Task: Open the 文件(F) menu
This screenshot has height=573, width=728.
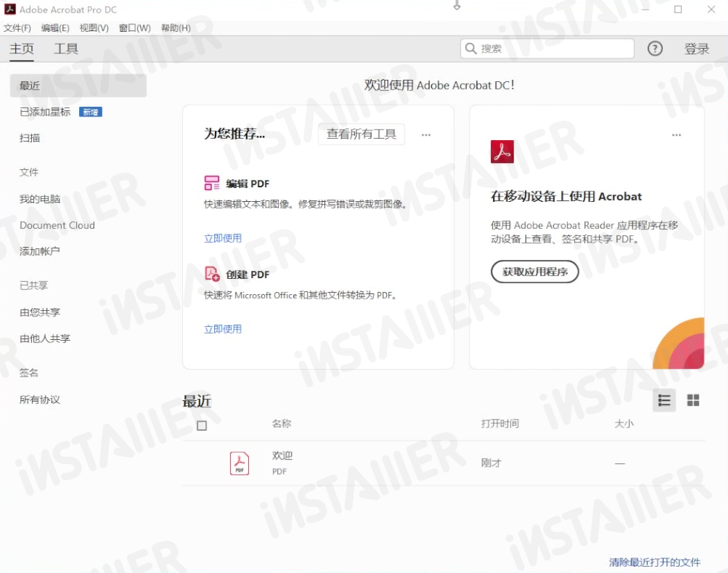Action: 17,28
